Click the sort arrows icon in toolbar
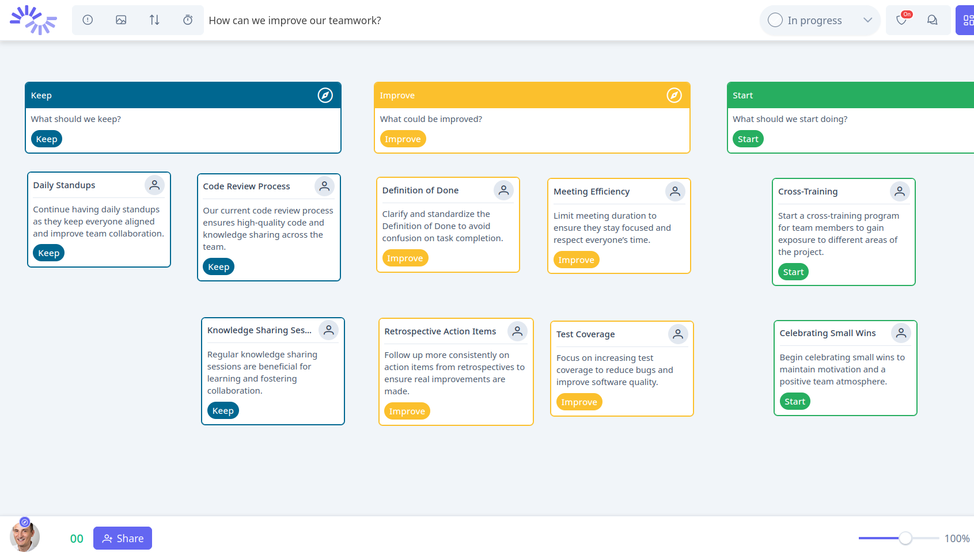This screenshot has height=560, width=974. (154, 20)
